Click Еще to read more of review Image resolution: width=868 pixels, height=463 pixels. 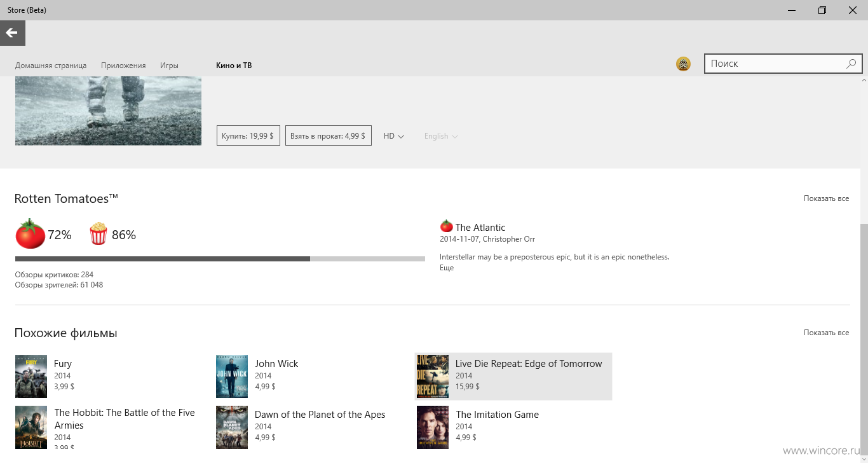pyautogui.click(x=447, y=268)
